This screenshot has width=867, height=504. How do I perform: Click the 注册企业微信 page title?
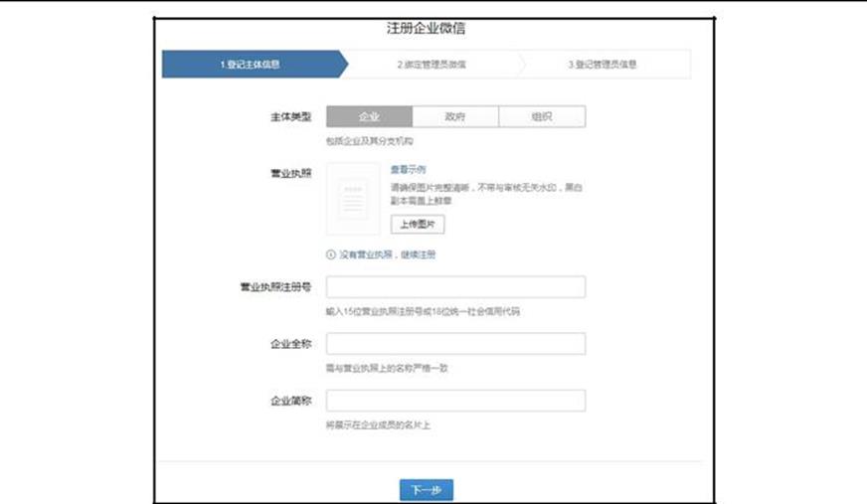click(x=426, y=28)
